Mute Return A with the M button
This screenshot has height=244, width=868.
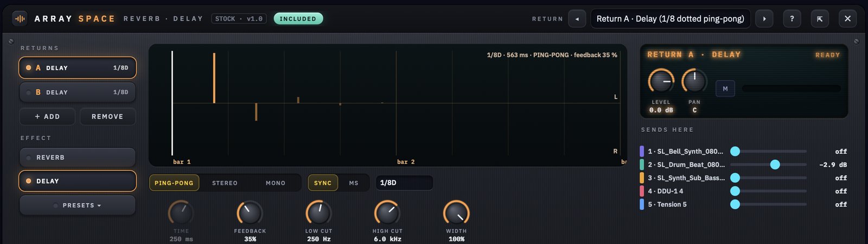(x=725, y=89)
